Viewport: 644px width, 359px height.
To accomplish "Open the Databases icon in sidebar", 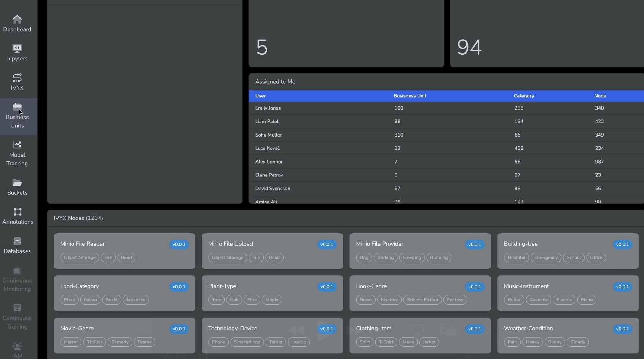I will 17,241.
